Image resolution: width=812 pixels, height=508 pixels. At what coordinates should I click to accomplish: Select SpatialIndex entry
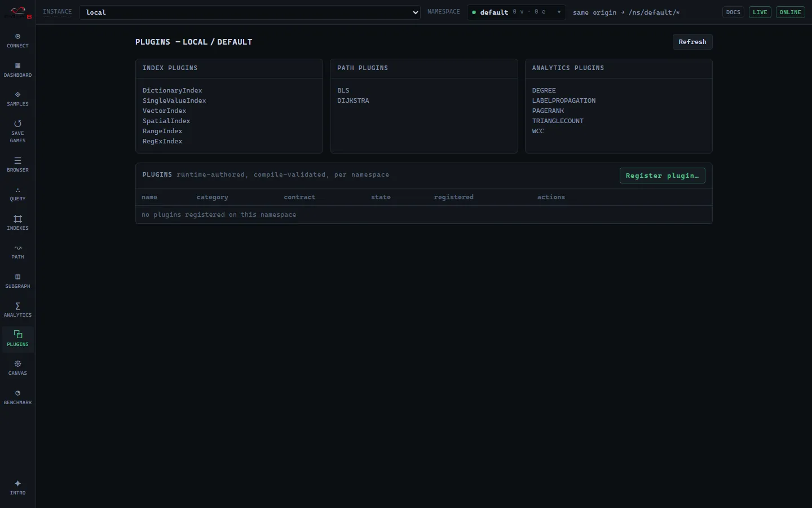click(166, 121)
